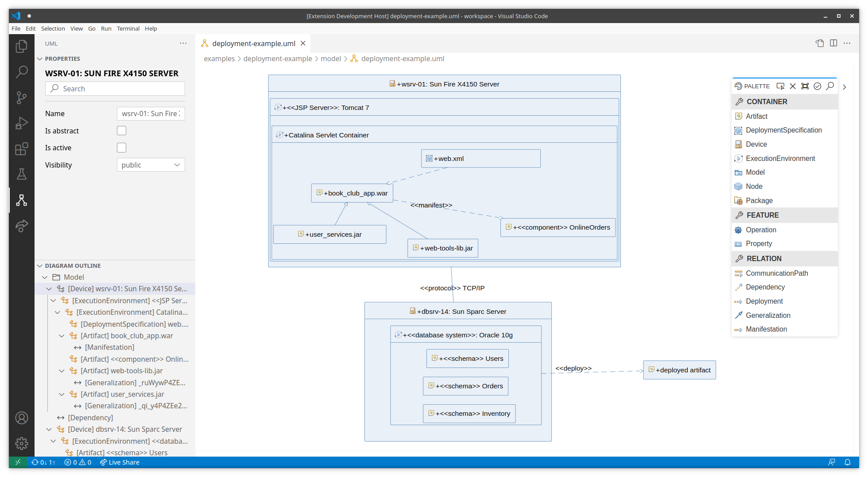
Task: Select the Property palette tool
Action: coord(784,244)
